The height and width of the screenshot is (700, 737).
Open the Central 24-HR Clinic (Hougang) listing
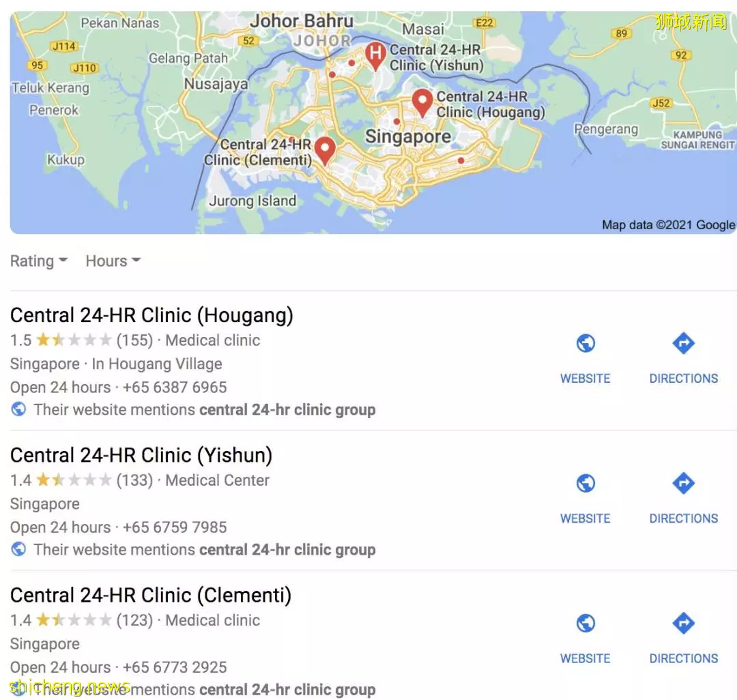pos(151,315)
